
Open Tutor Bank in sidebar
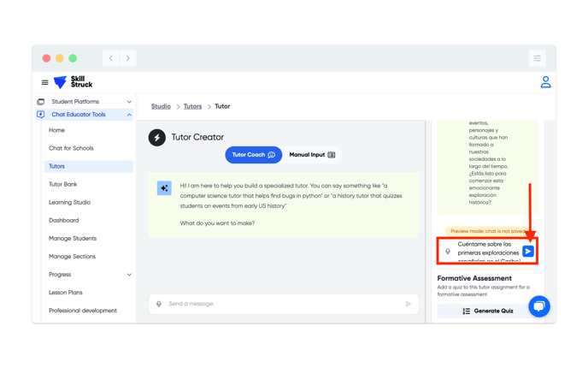(x=63, y=184)
